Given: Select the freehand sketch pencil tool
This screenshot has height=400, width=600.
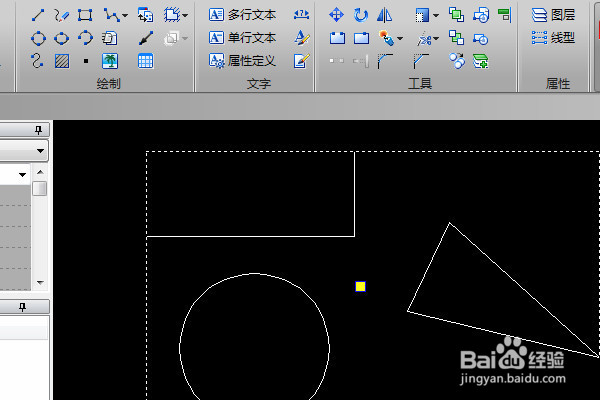Looking at the screenshot, I should coord(61,15).
